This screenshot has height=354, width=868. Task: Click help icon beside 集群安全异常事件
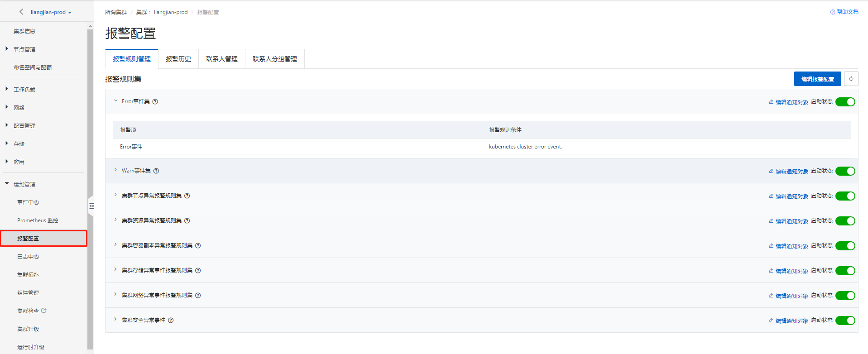[x=171, y=321]
